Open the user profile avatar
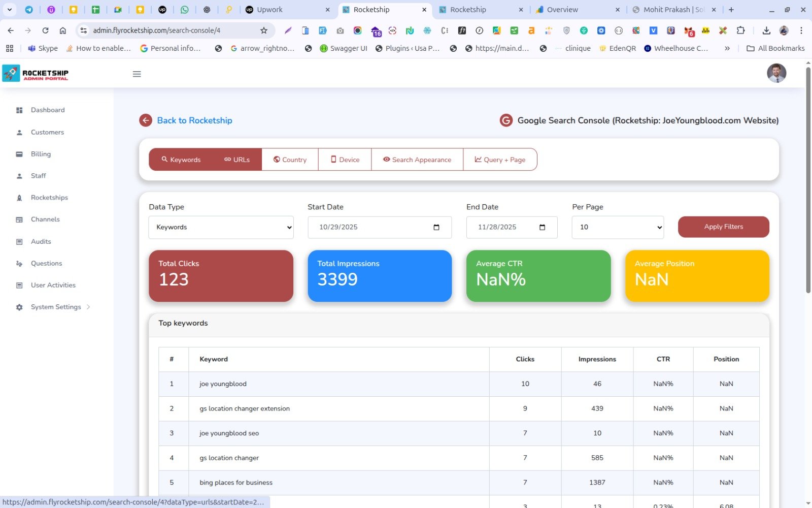The image size is (812, 508). pyautogui.click(x=776, y=73)
